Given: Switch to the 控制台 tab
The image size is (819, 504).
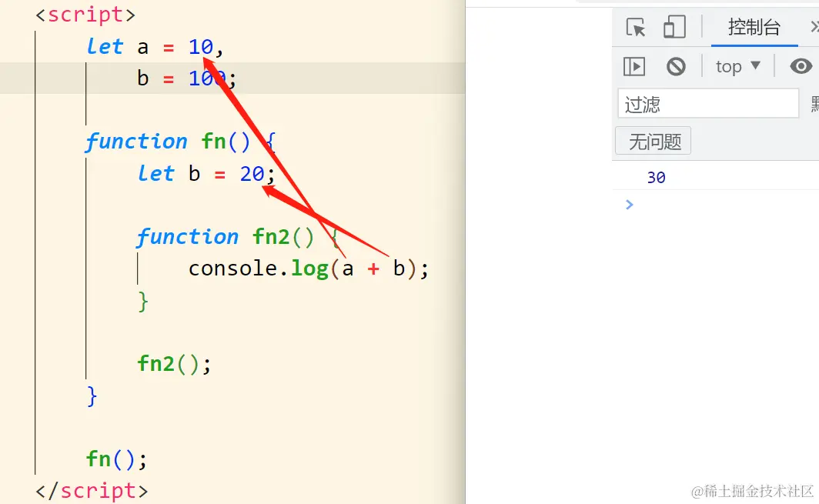Looking at the screenshot, I should (754, 27).
